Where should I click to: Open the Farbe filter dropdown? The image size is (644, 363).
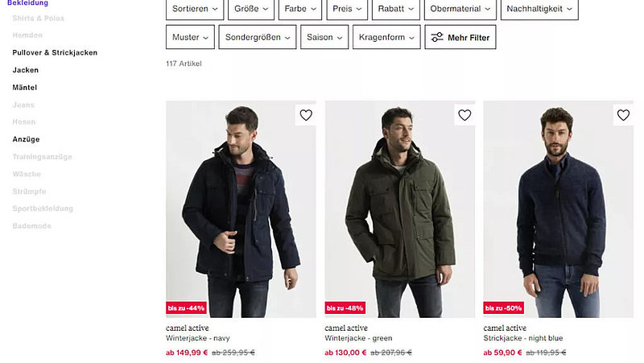[300, 9]
